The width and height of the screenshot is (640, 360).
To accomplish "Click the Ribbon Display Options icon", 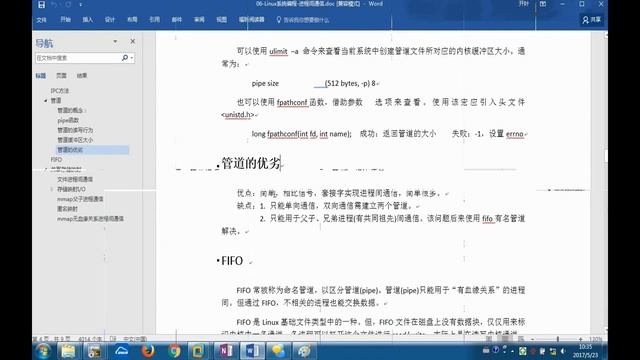I will pos(543,4).
